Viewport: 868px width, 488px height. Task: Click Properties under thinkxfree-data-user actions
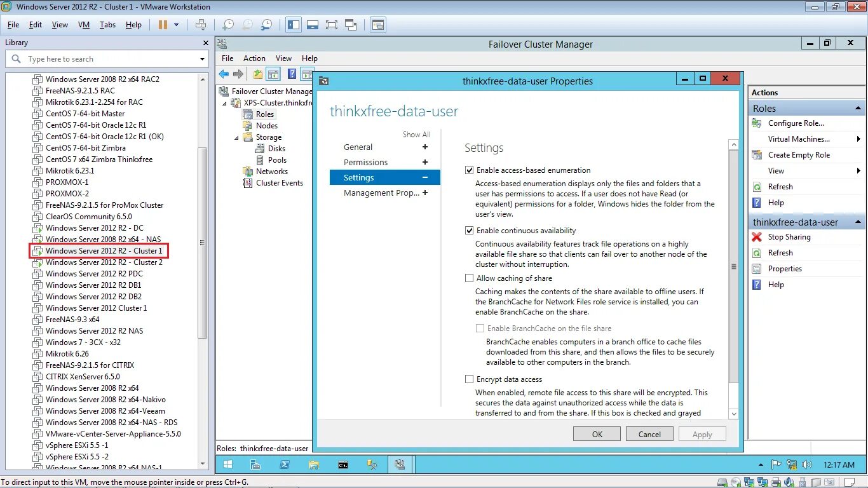785,269
